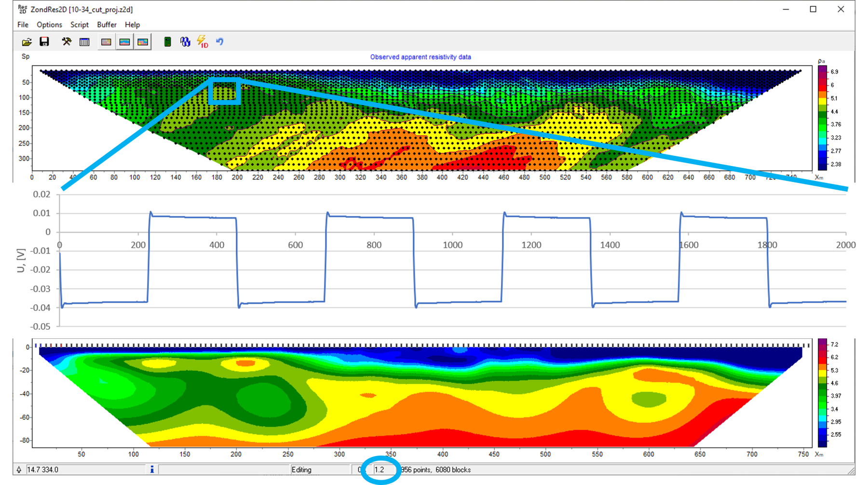Open the Options menu
The image size is (868, 485).
coord(49,25)
